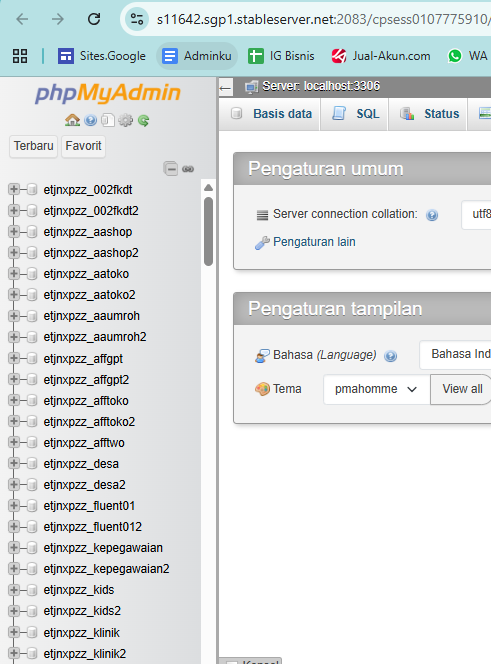Expand etjnxpzz_aatoko database

14,274
